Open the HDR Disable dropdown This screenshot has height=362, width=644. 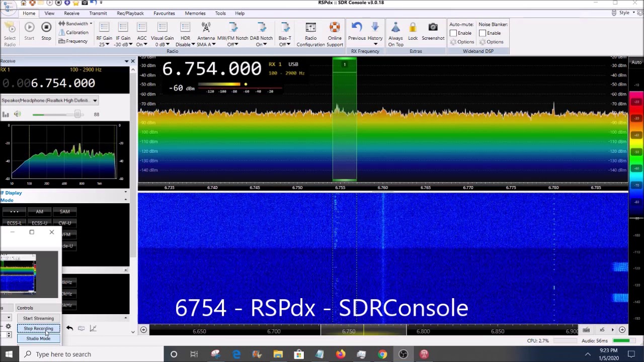(x=185, y=35)
